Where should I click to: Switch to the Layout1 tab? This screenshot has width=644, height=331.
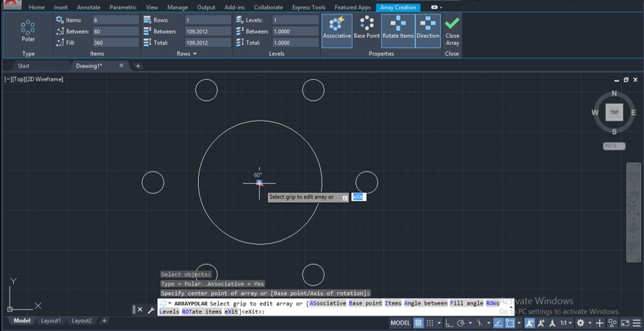(50, 321)
